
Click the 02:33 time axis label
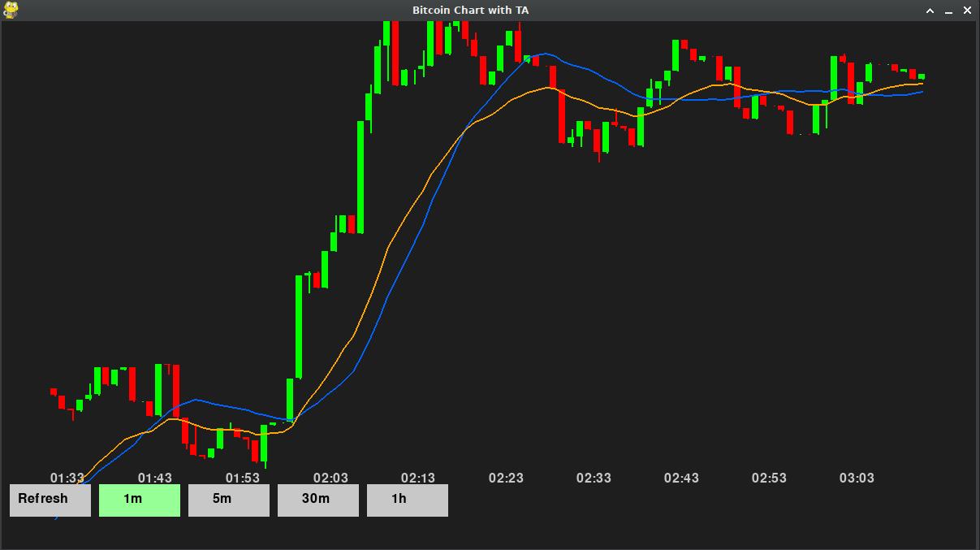pos(594,478)
